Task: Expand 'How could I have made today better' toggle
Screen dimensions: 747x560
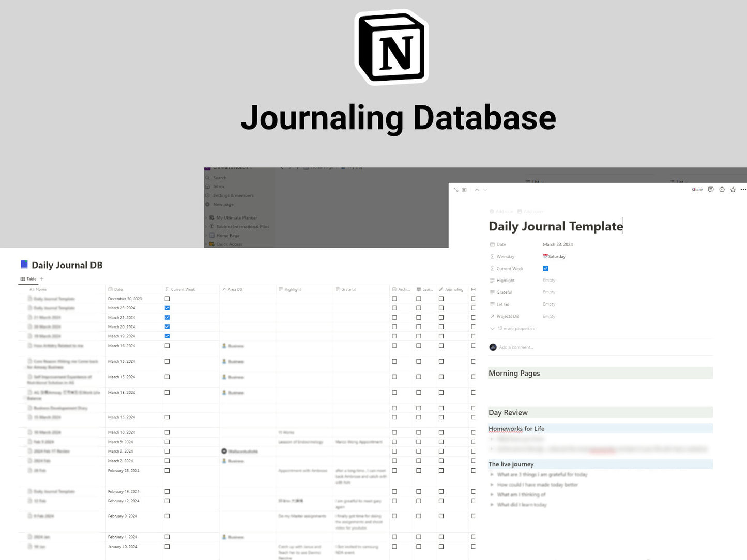Action: [x=492, y=485]
